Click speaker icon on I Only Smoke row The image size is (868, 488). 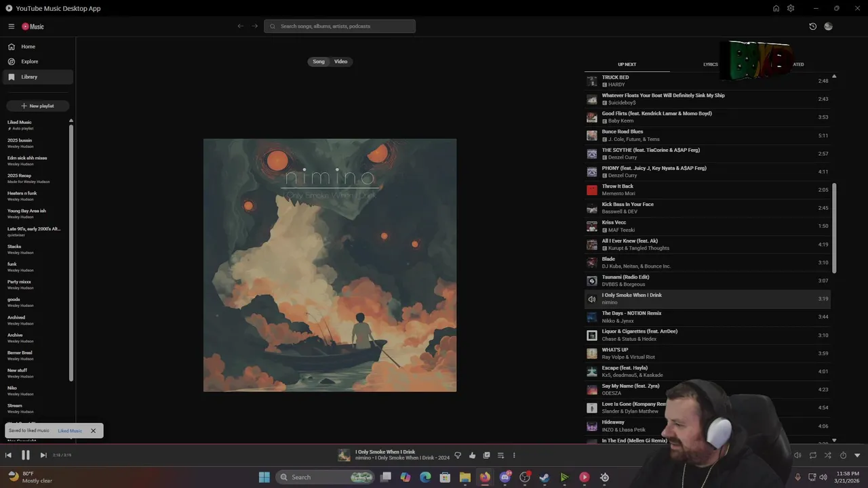[x=592, y=299]
